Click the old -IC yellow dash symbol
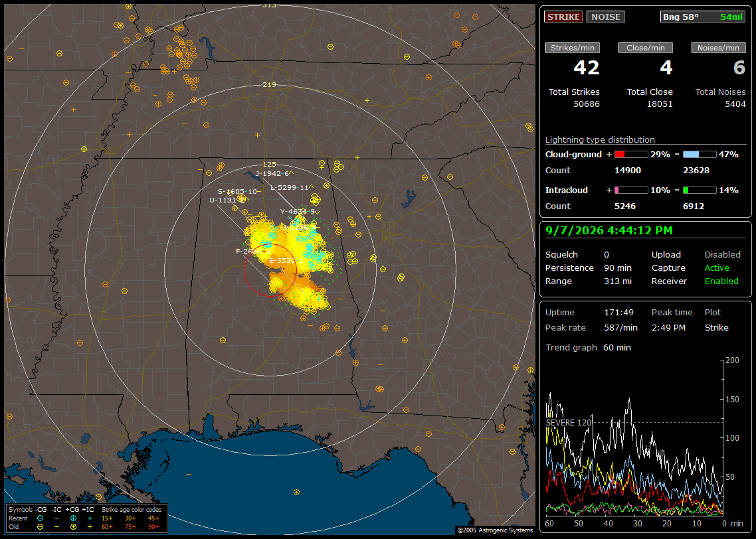Viewport: 756px width, 539px height. [x=57, y=527]
